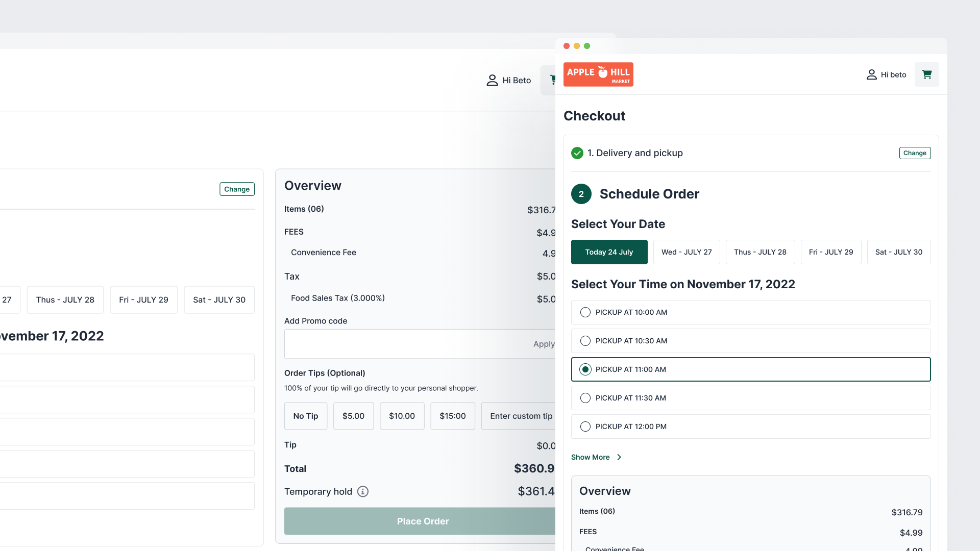Click the green checkmark next to Delivery and pickup
The image size is (980, 551).
tap(577, 153)
